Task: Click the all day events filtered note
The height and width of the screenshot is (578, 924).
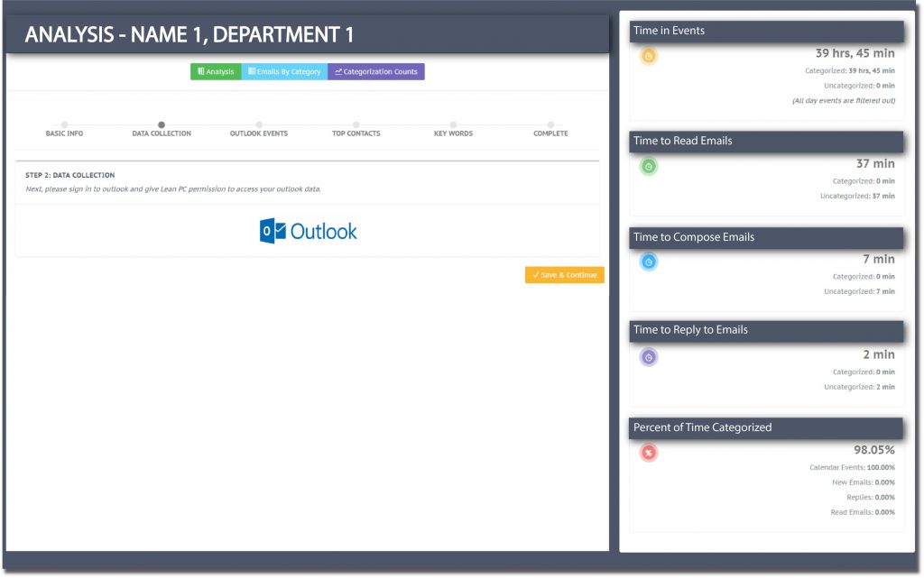Action: coord(844,101)
